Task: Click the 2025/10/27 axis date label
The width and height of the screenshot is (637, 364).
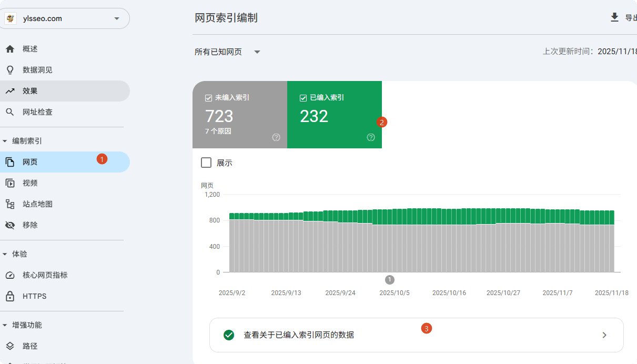Action: (503, 293)
